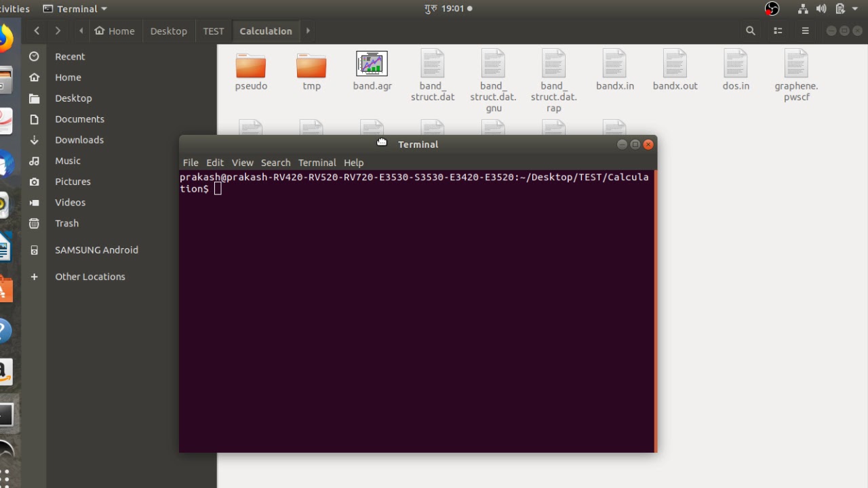Open the Terminal app menu in top bar

pos(75,9)
